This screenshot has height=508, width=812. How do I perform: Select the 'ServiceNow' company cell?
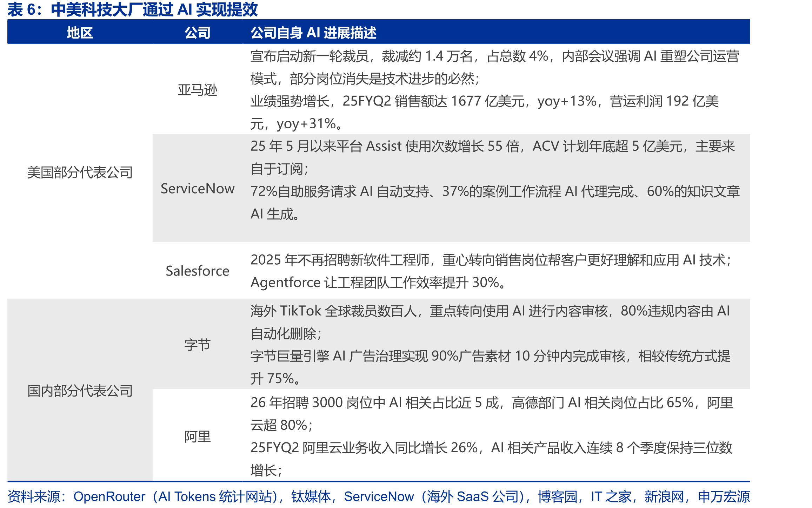(x=198, y=189)
